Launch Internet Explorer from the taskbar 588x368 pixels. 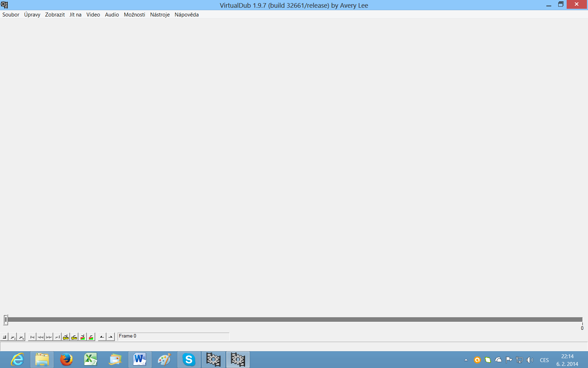click(17, 360)
